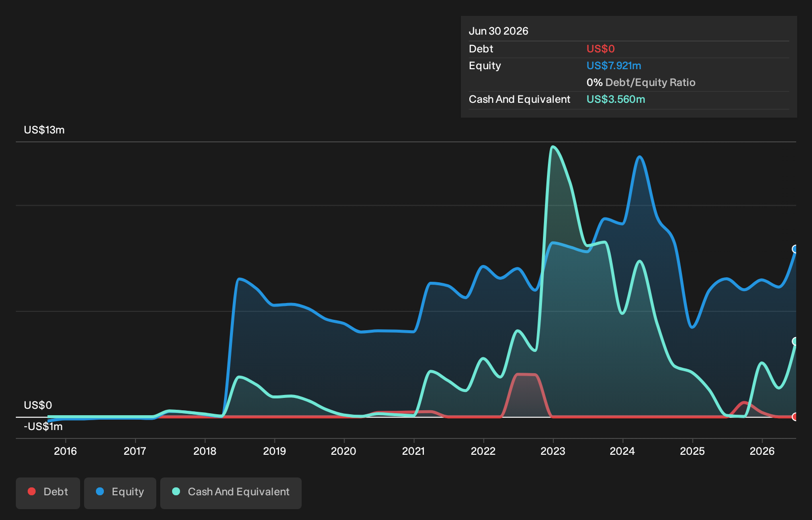
Task: Click the Cash And Equivalent tooltip label
Action: coord(519,99)
